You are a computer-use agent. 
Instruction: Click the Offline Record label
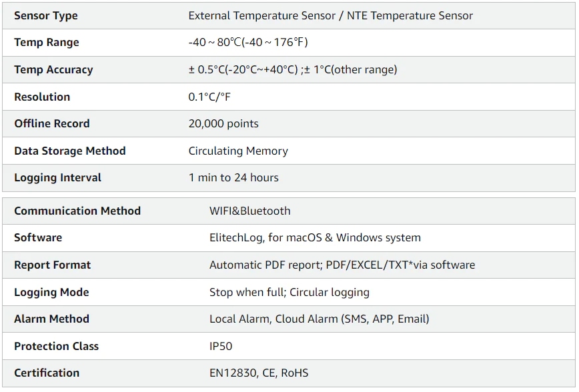click(x=52, y=123)
